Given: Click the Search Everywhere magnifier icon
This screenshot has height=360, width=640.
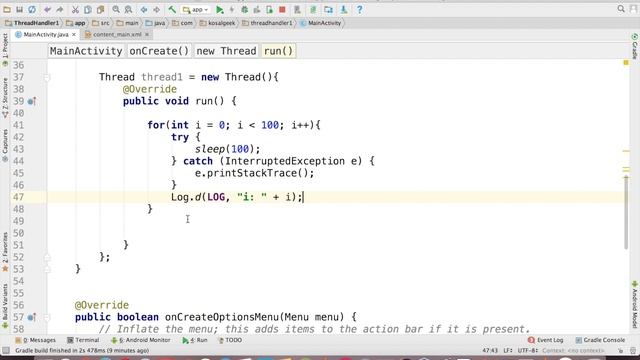Looking at the screenshot, I should tap(621, 9).
